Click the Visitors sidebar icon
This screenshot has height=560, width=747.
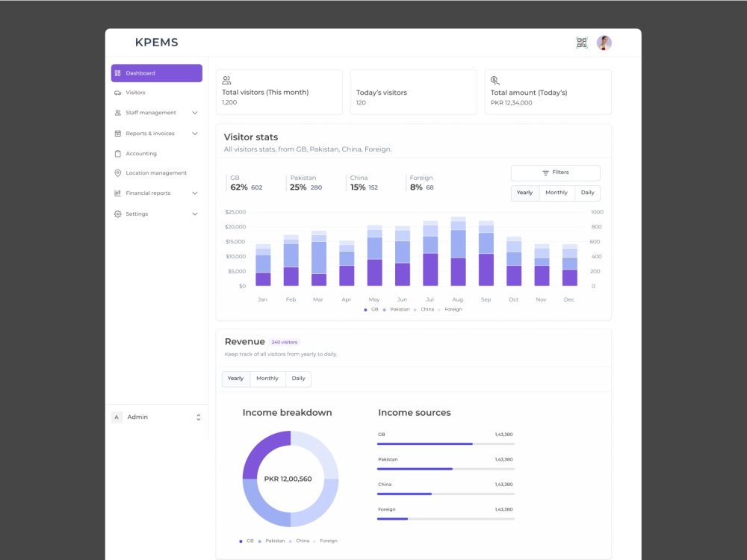(118, 93)
